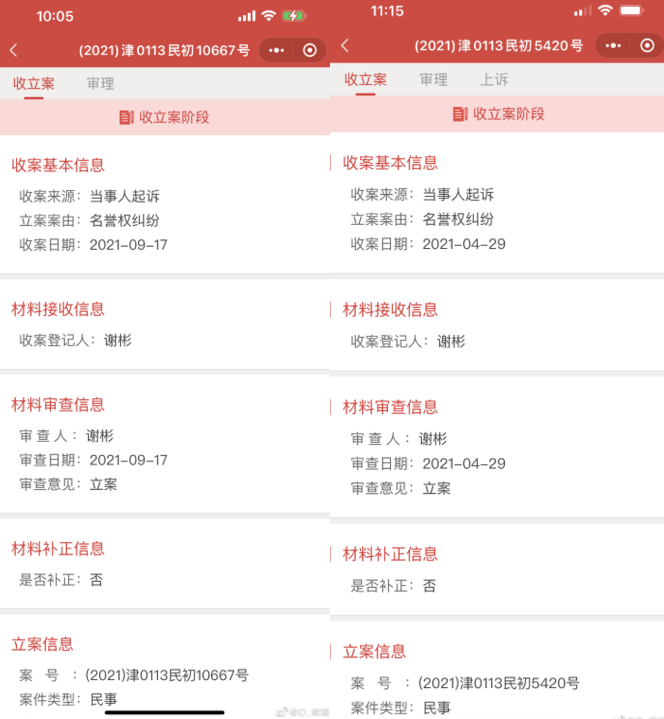Viewport: 664px width, 719px height.
Task: Tap right 立案信息 section heading
Action: [x=374, y=651]
